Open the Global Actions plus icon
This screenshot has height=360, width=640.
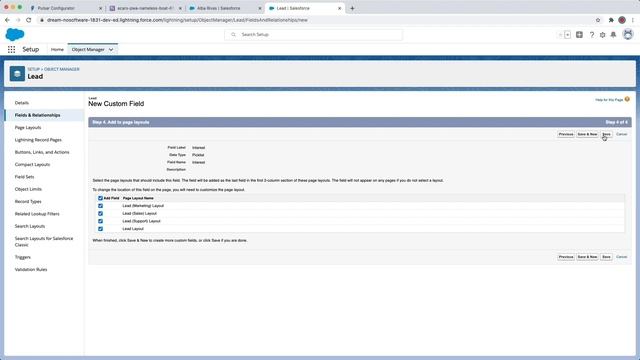pos(579,35)
